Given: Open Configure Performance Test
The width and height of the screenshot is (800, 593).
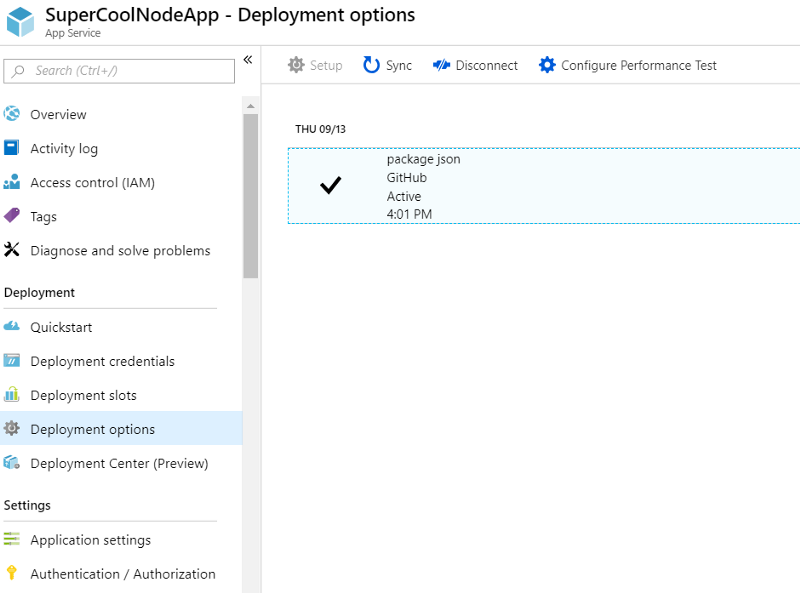Looking at the screenshot, I should pos(639,65).
